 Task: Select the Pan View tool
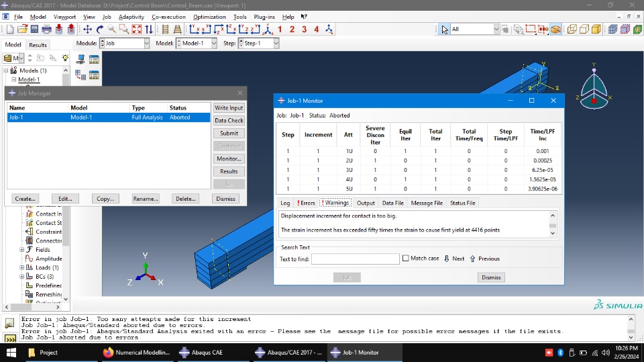click(x=87, y=29)
